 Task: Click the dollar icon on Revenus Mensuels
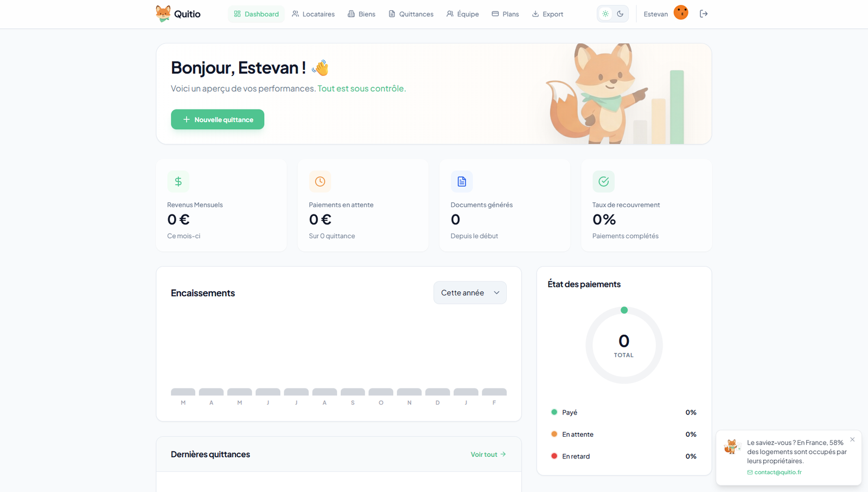pos(178,182)
